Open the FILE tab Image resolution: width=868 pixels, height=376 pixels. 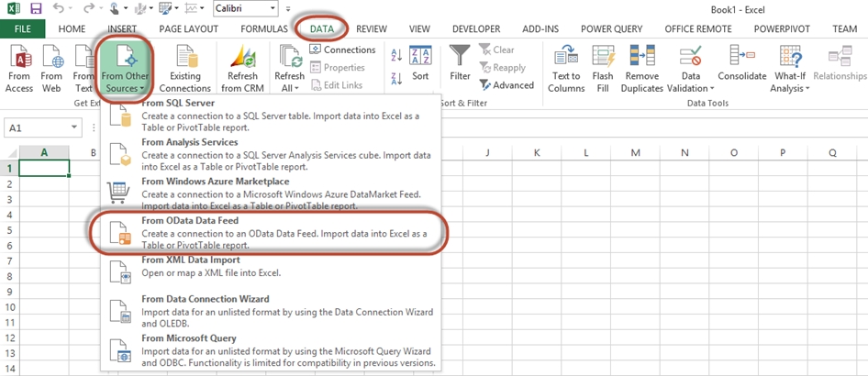[x=23, y=28]
